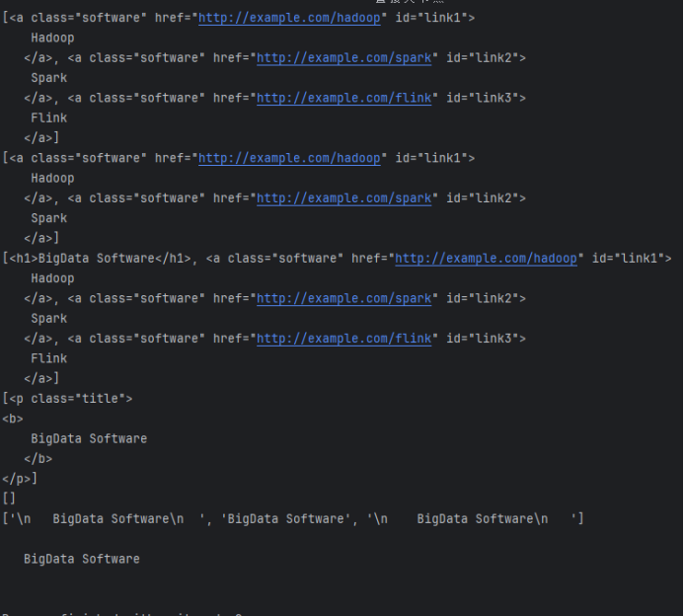
Task: Click the <h1>BigData Software</h1> text
Action: point(100,259)
